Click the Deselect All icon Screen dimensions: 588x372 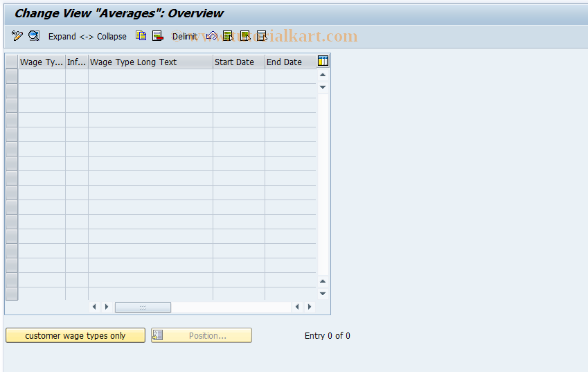point(262,36)
